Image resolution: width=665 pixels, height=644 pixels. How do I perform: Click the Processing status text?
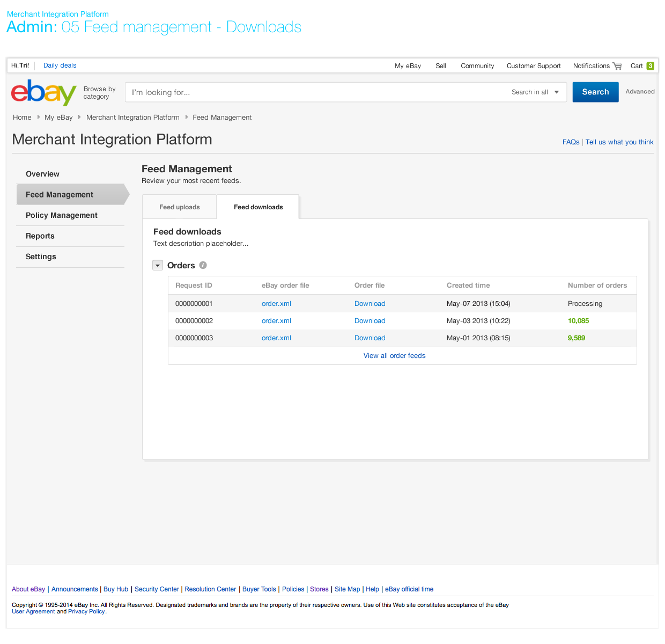[x=585, y=304]
